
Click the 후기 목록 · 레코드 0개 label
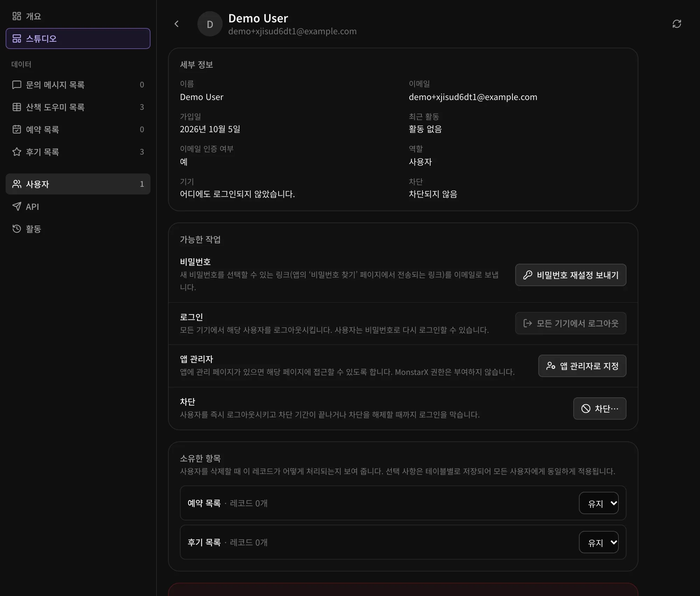227,542
